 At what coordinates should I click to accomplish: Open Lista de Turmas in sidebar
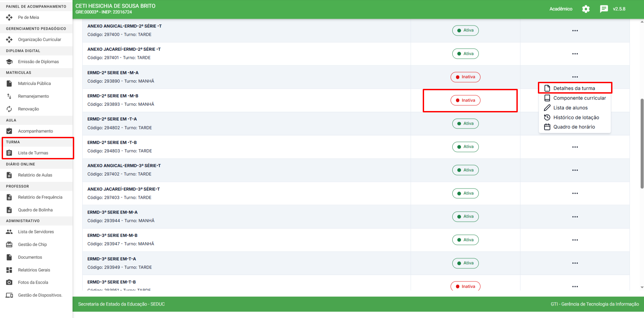(x=33, y=153)
